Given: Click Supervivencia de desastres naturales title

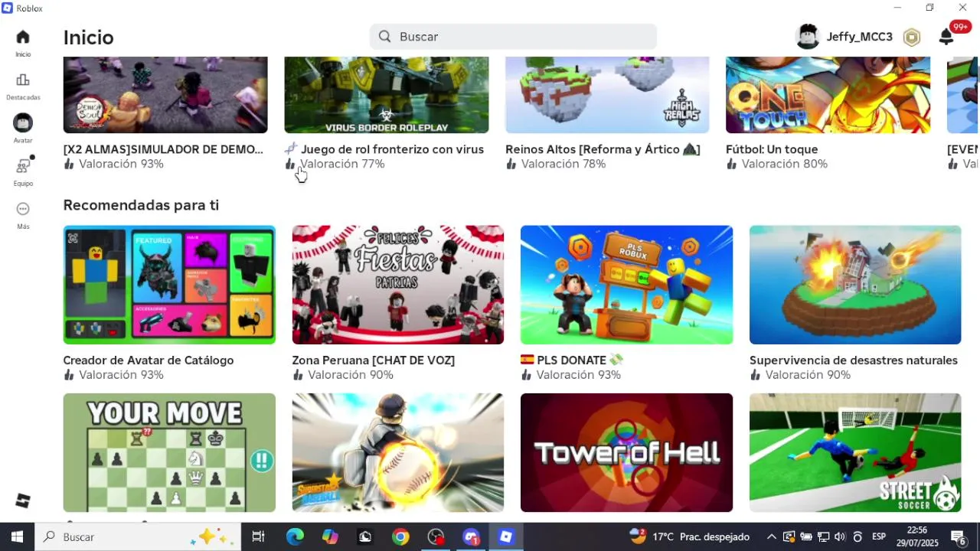Looking at the screenshot, I should 854,360.
